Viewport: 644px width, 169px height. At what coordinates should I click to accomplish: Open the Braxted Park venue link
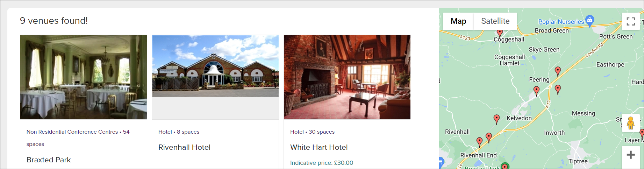point(49,160)
